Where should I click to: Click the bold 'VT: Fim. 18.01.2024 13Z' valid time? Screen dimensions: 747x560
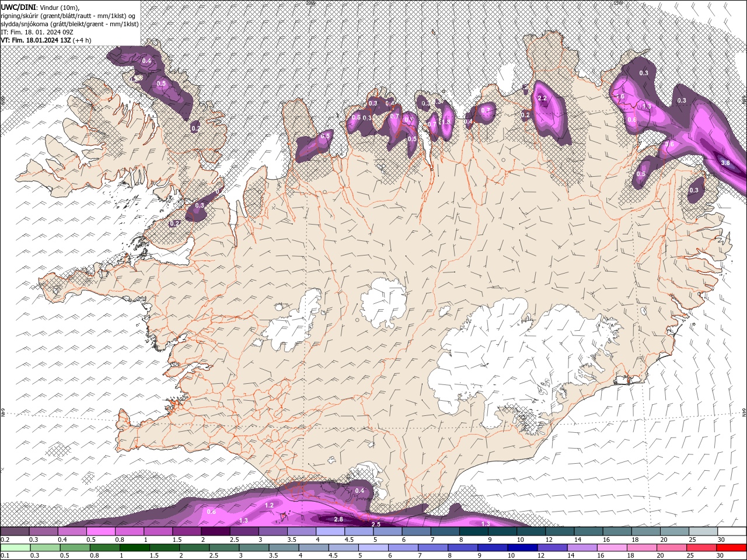(x=36, y=40)
